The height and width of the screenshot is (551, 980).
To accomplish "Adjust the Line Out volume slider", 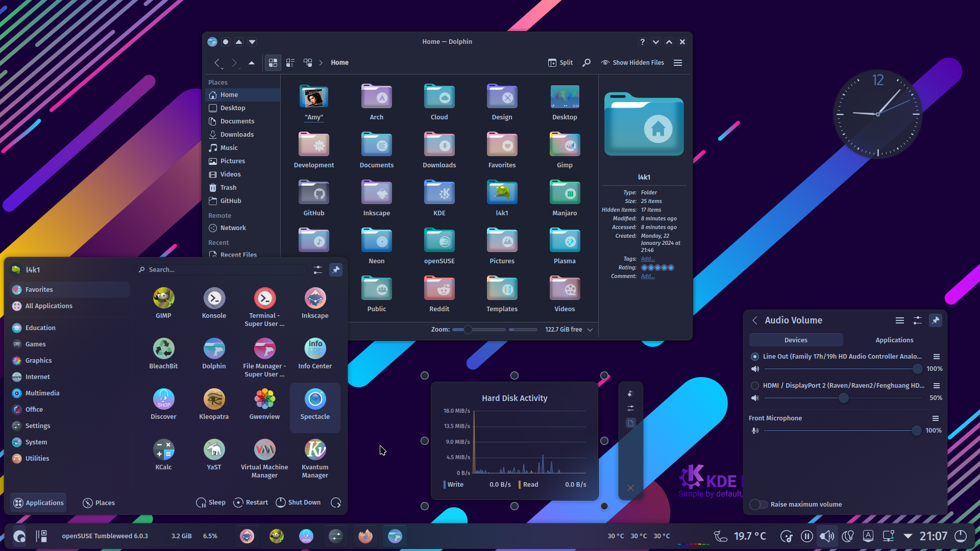I will [x=843, y=369].
